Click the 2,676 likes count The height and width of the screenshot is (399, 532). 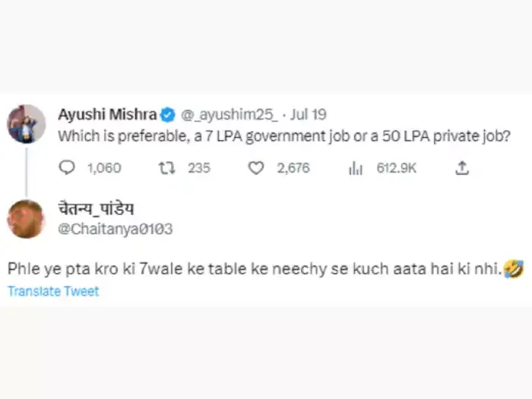(293, 168)
